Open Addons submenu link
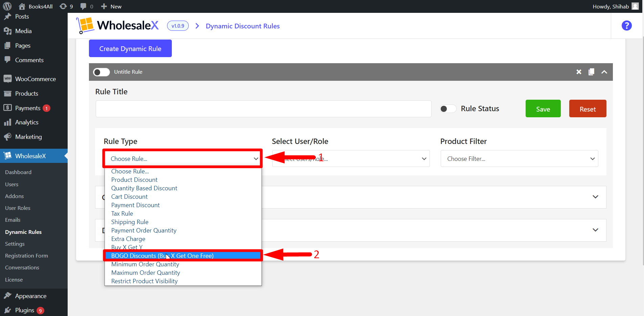The image size is (644, 316). click(x=15, y=196)
